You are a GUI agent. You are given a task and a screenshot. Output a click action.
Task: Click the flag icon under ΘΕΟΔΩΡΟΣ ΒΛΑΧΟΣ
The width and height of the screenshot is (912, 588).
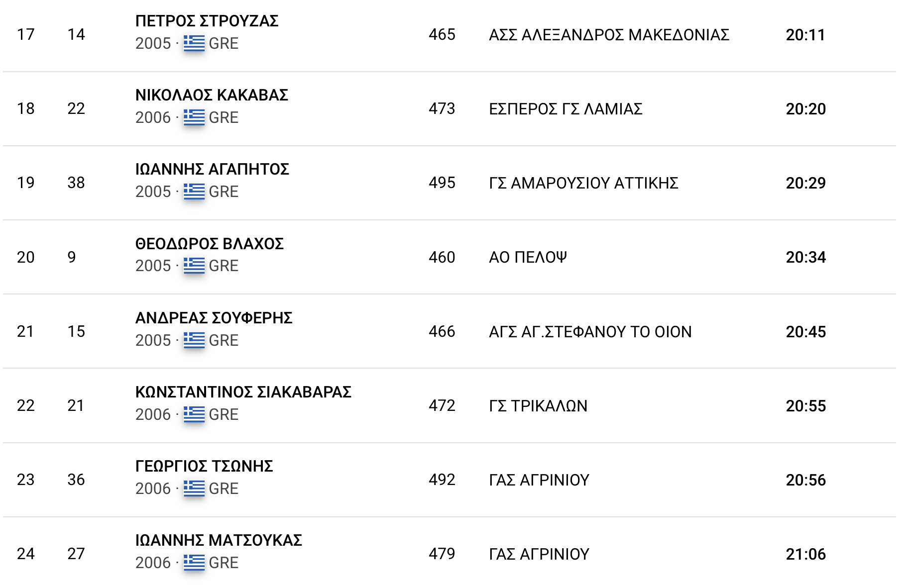[x=194, y=266]
